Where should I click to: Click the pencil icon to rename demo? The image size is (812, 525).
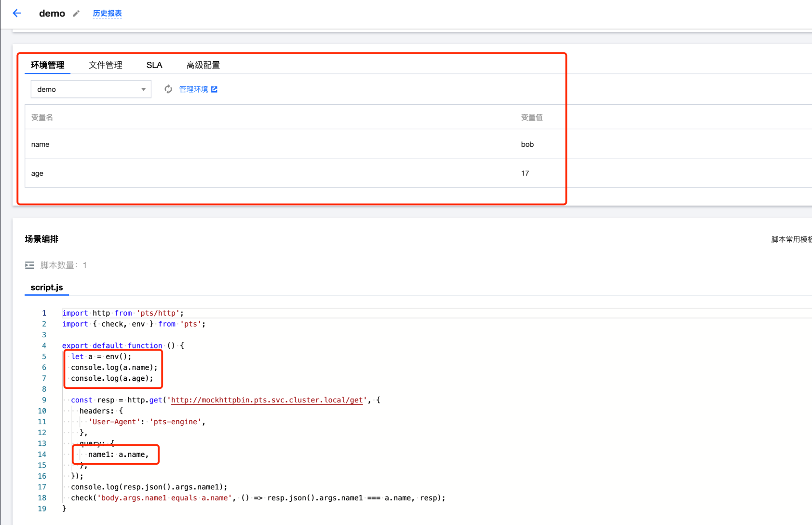(76, 14)
